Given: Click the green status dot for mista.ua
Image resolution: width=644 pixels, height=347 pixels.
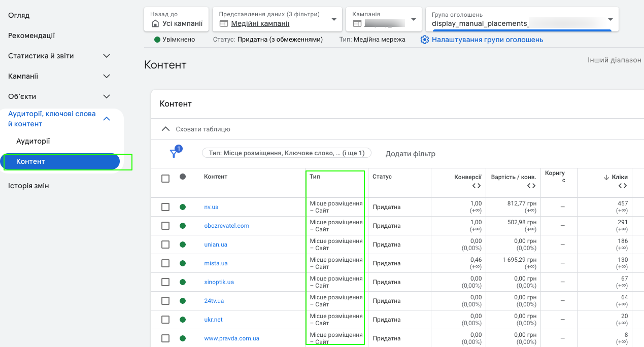Looking at the screenshot, I should point(183,263).
